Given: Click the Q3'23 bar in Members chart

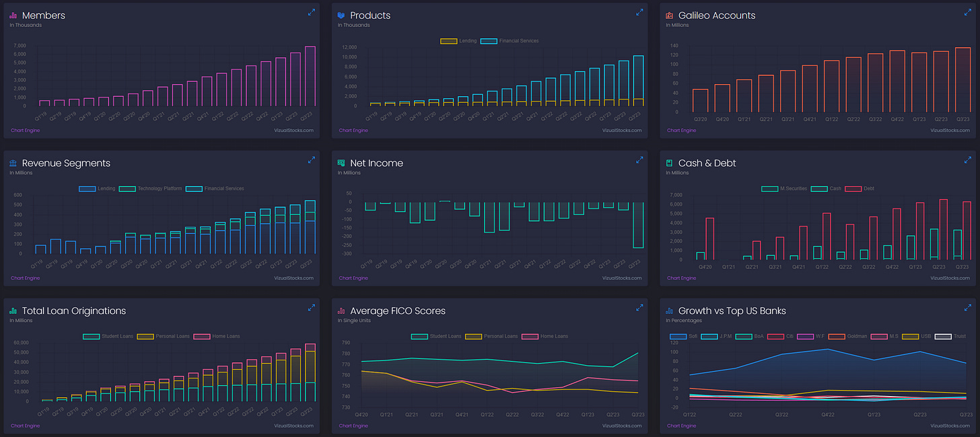Looking at the screenshot, I should click(x=310, y=76).
